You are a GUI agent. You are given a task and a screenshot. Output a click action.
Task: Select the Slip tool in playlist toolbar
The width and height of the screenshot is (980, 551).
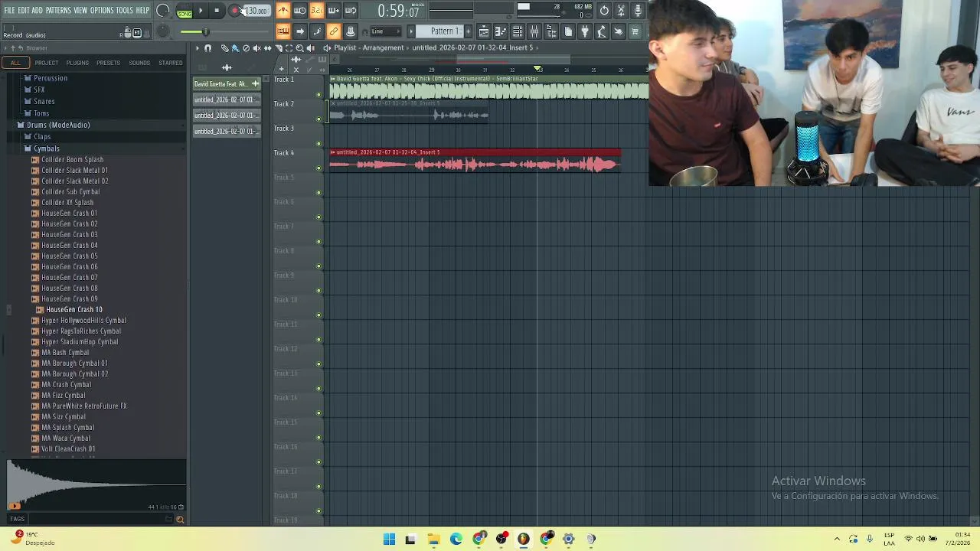tap(267, 47)
